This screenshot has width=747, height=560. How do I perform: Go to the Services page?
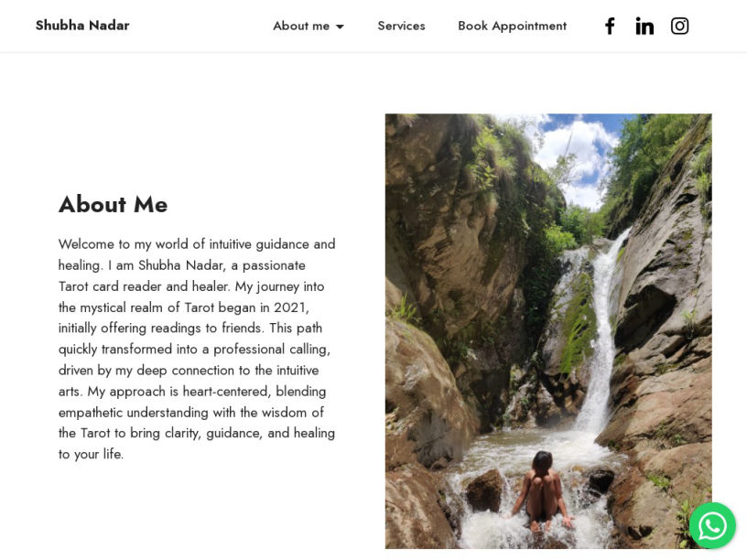pos(401,26)
